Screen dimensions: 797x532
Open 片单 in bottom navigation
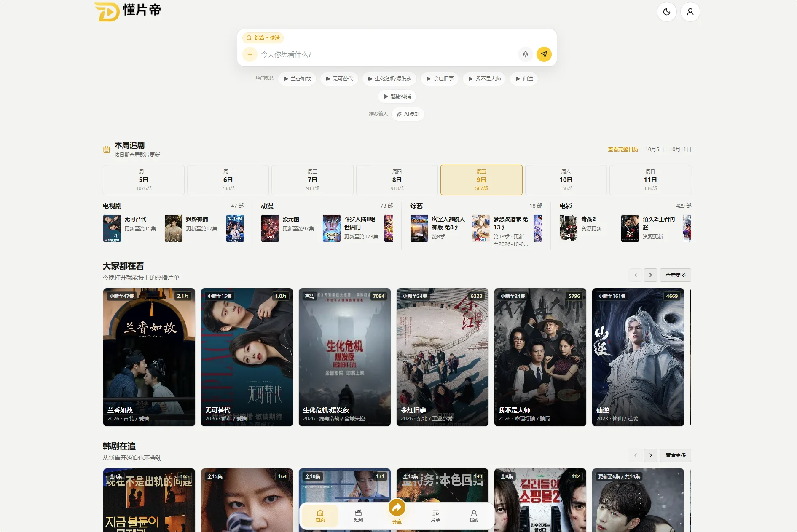click(x=435, y=516)
